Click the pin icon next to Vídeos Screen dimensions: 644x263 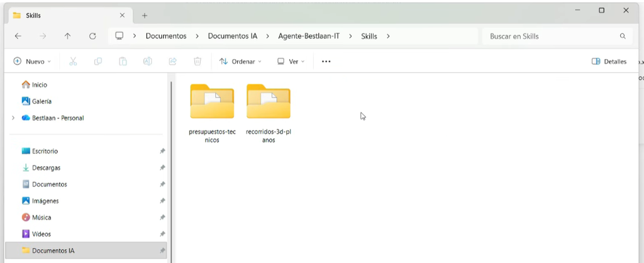tap(162, 234)
